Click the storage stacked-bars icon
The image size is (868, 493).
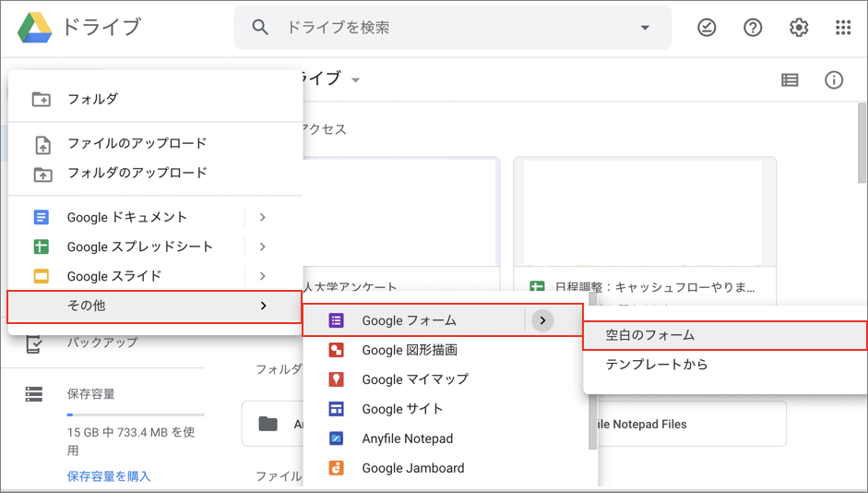(x=34, y=394)
